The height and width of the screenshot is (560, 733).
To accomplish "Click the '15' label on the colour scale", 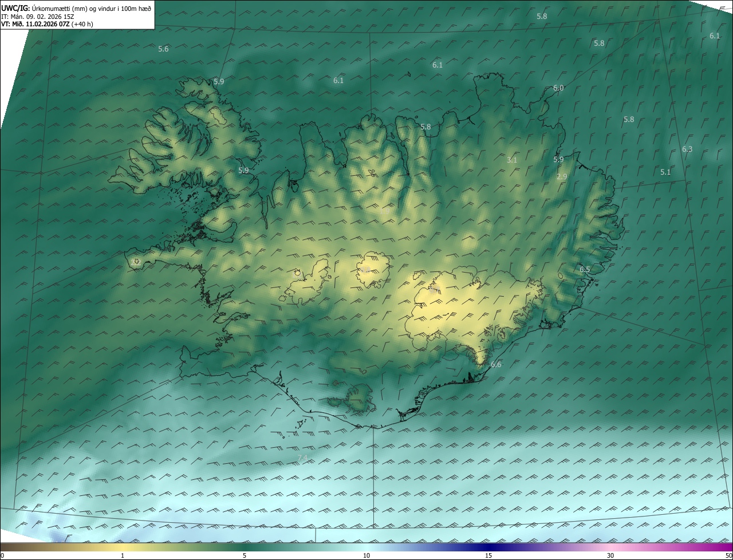I will pos(488,555).
